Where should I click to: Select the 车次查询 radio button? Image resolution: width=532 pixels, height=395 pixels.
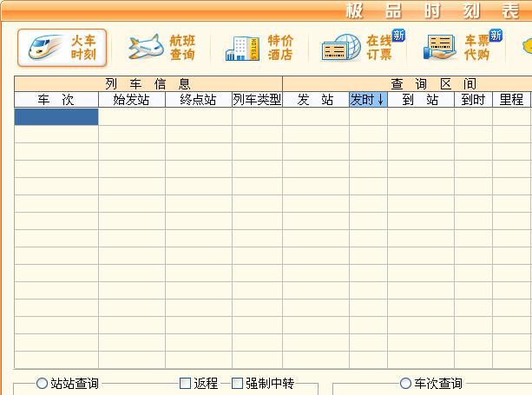[405, 384]
